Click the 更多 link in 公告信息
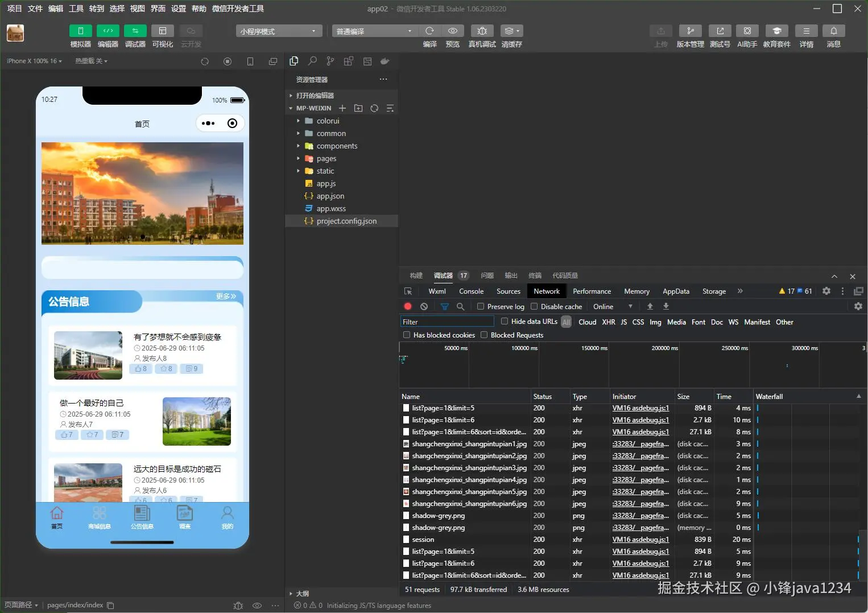 point(226,296)
